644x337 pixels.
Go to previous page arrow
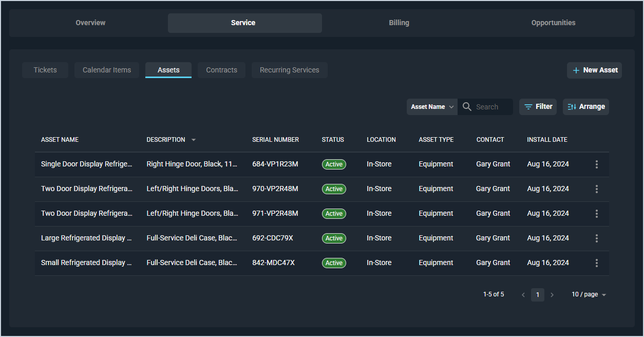coord(523,295)
